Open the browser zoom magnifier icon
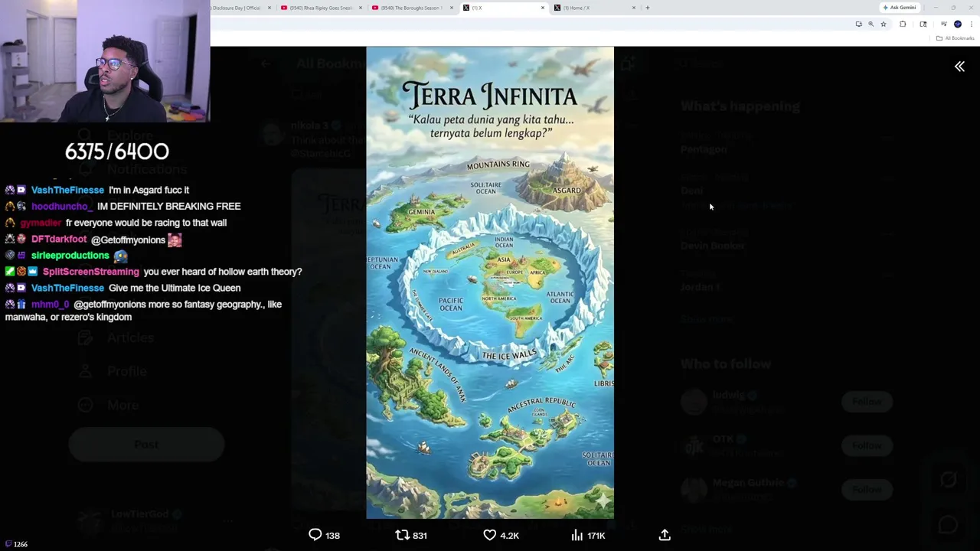980x551 pixels. coord(871,24)
